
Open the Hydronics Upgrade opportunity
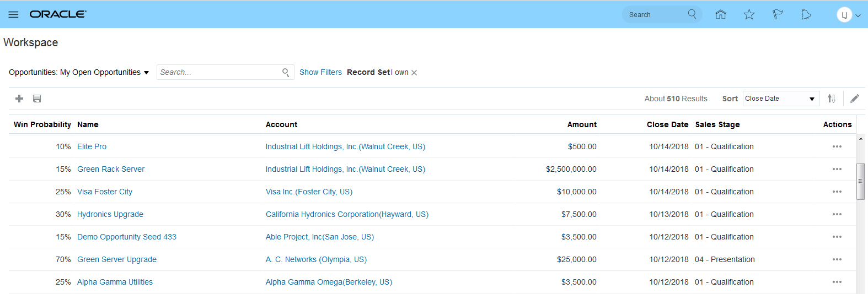pos(110,214)
